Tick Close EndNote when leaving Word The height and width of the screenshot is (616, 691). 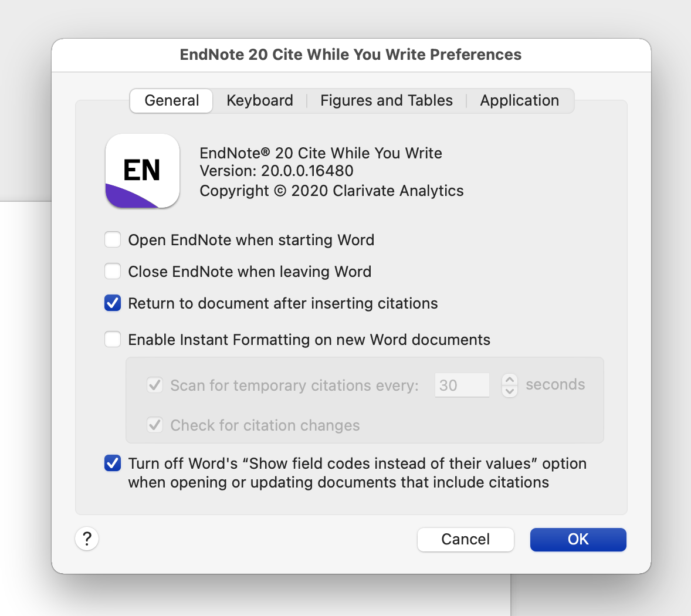[113, 272]
